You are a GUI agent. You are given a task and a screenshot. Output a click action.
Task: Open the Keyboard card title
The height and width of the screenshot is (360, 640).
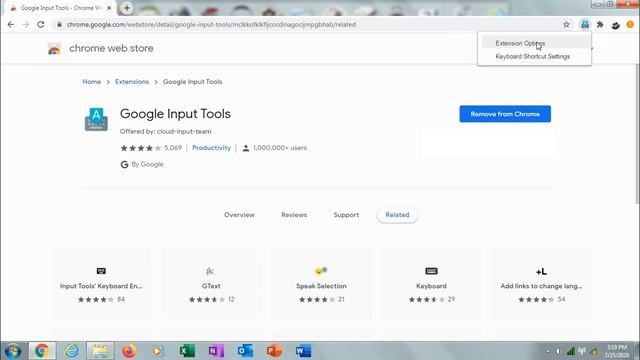pos(431,286)
